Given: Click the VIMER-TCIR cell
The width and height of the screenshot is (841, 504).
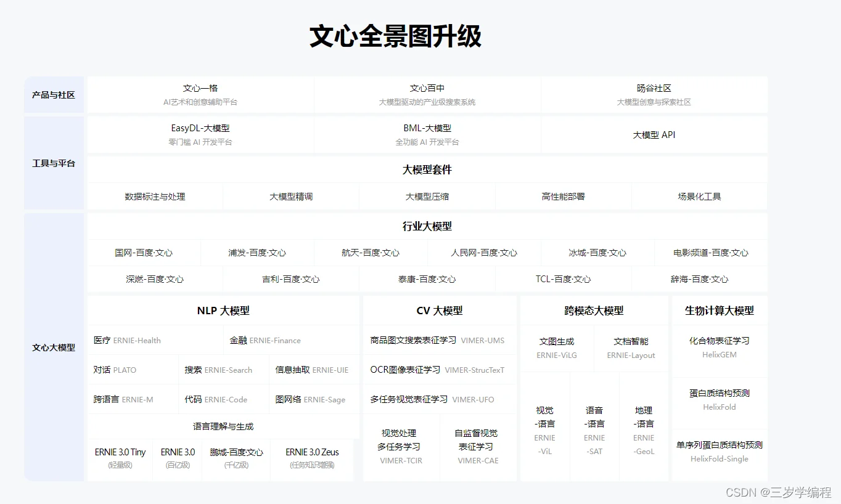Looking at the screenshot, I should pyautogui.click(x=401, y=447).
